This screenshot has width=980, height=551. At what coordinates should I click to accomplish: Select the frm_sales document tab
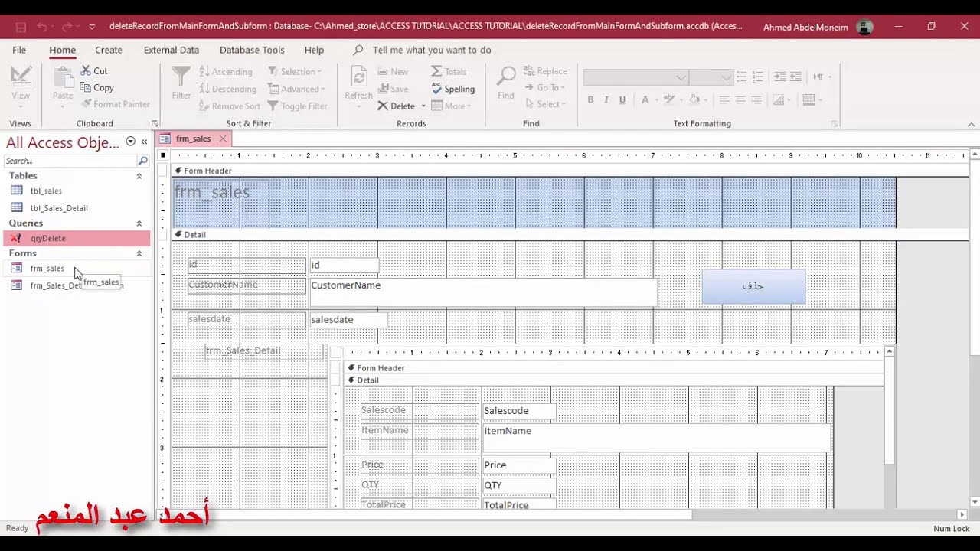[x=193, y=139]
